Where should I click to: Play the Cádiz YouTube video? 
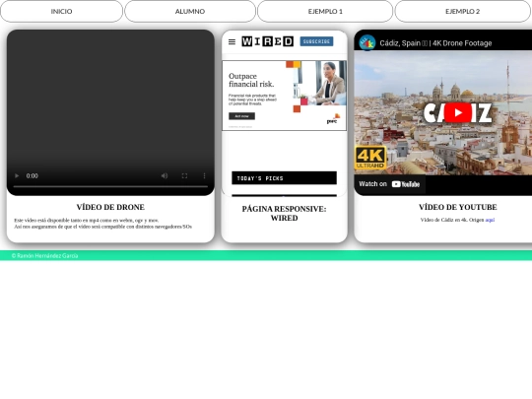coord(458,112)
